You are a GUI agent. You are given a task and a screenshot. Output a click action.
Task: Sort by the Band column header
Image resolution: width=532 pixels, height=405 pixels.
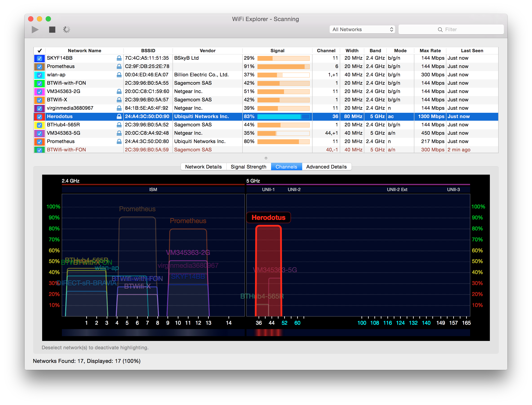tap(375, 51)
